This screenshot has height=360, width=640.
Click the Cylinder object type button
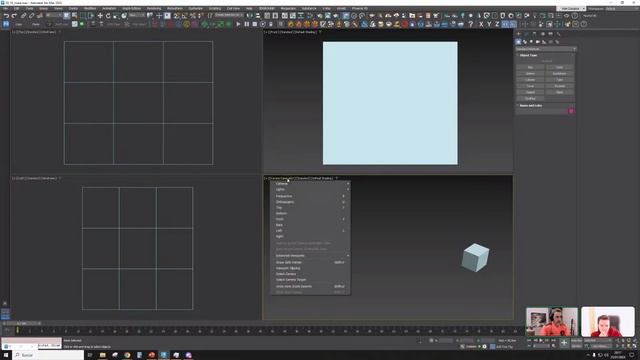coord(530,80)
